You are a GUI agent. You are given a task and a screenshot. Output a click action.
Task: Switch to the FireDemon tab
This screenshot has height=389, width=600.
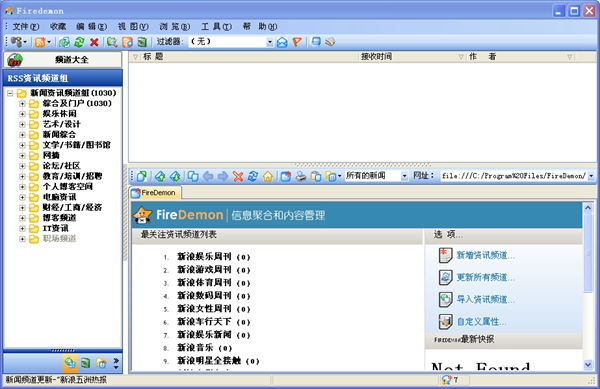coord(155,192)
